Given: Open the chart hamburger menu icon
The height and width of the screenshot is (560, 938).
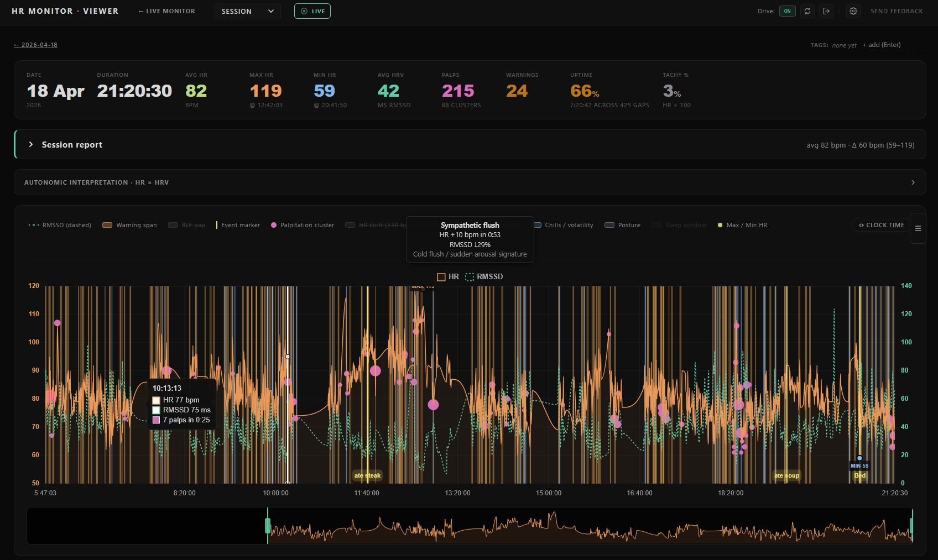Looking at the screenshot, I should coord(918,228).
